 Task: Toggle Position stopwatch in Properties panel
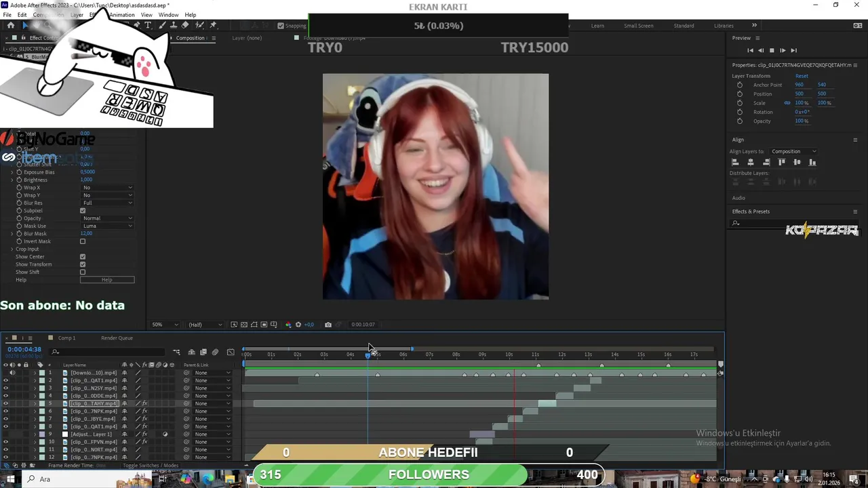740,94
